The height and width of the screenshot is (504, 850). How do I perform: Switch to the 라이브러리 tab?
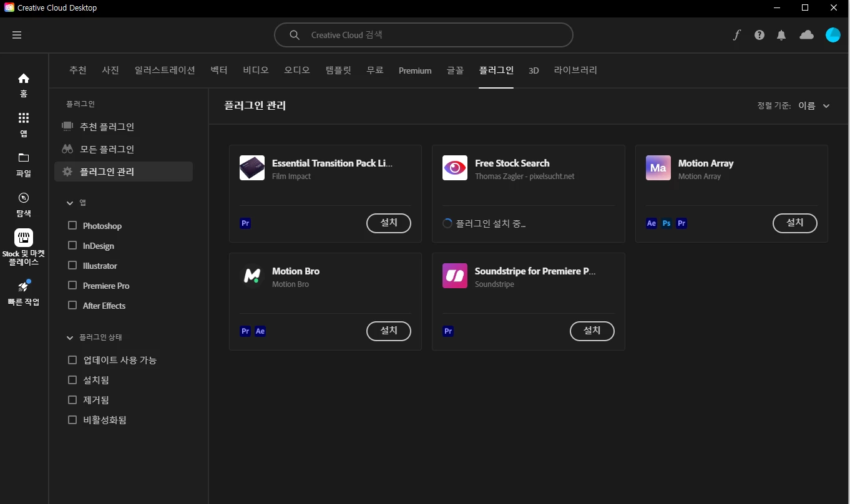point(575,70)
